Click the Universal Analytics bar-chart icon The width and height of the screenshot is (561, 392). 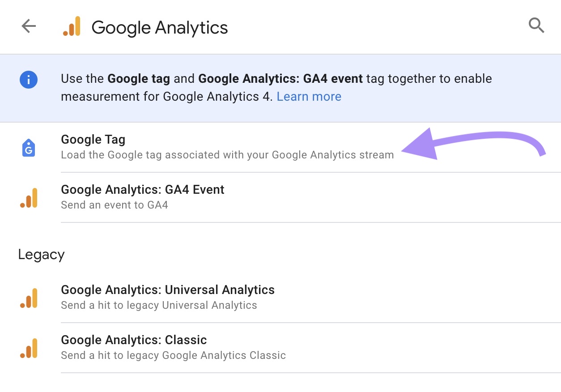29,297
